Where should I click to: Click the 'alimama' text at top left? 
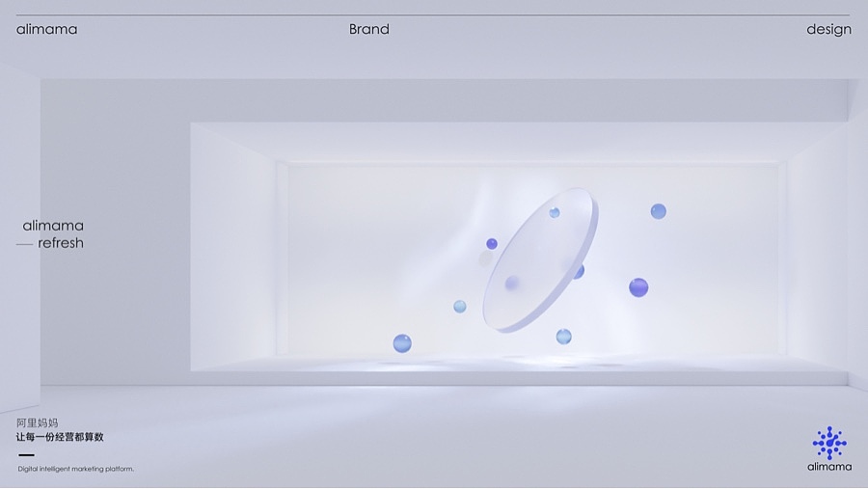[x=47, y=29]
